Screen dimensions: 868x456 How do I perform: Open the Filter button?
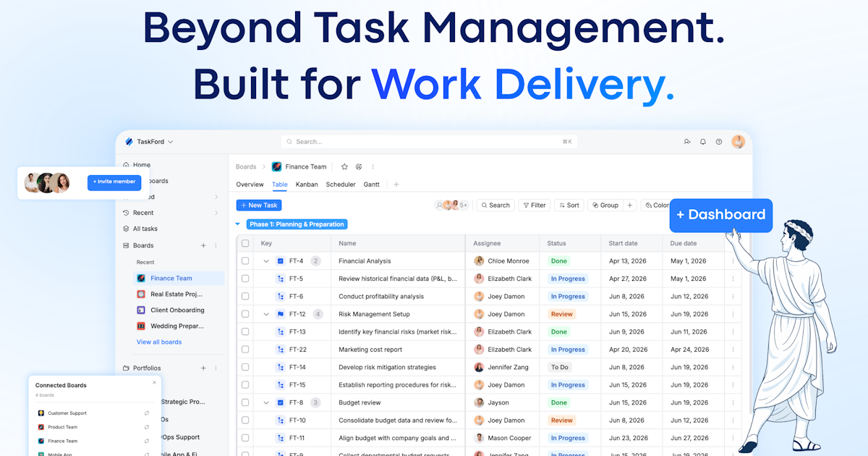point(535,206)
